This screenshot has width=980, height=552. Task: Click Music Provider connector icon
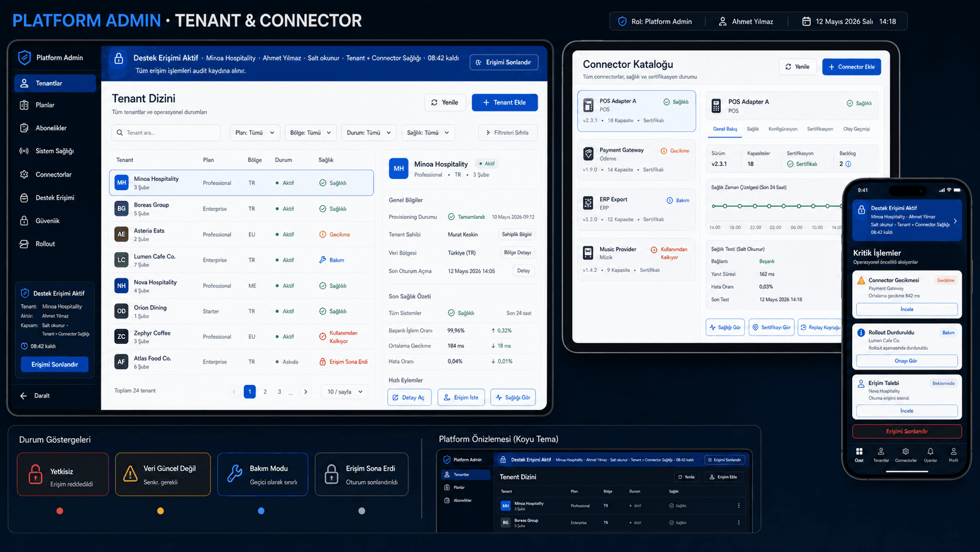(x=588, y=253)
